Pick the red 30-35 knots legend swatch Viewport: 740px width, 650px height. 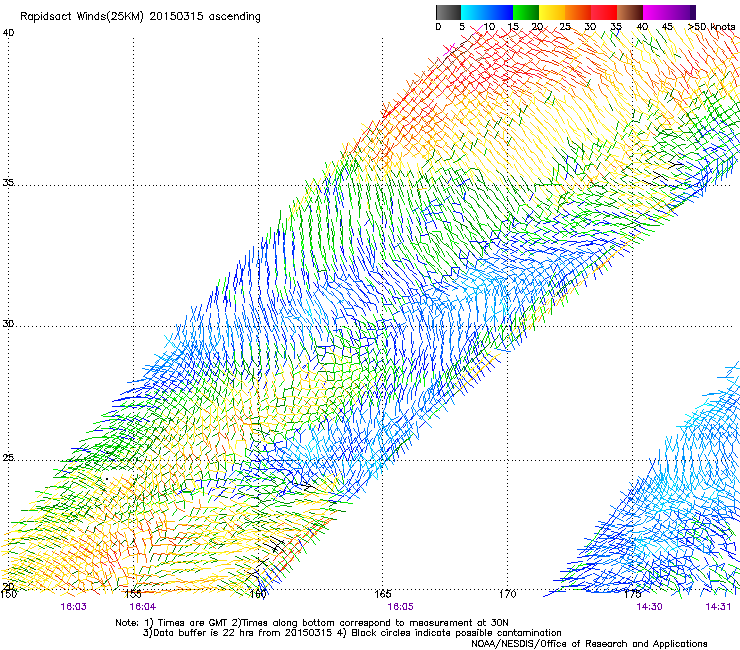coord(604,12)
